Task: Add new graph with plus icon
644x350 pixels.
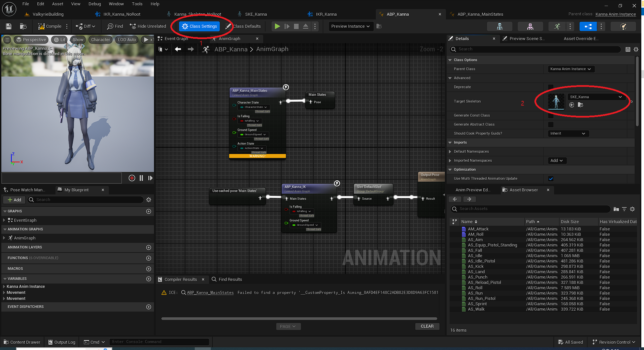Action: coord(149,211)
